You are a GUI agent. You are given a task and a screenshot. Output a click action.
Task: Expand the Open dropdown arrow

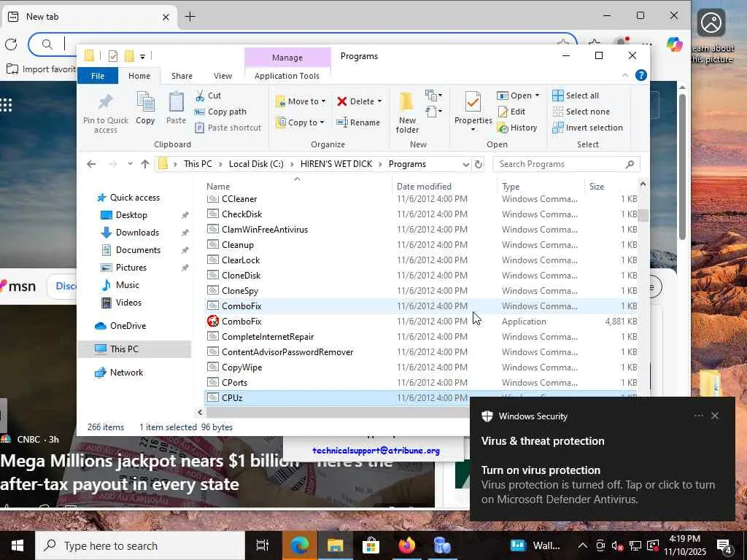click(x=538, y=96)
